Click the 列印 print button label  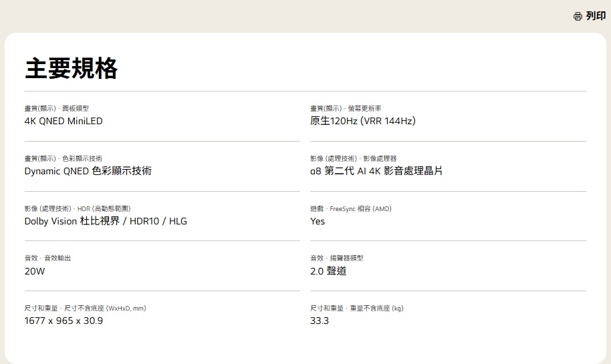pos(596,16)
